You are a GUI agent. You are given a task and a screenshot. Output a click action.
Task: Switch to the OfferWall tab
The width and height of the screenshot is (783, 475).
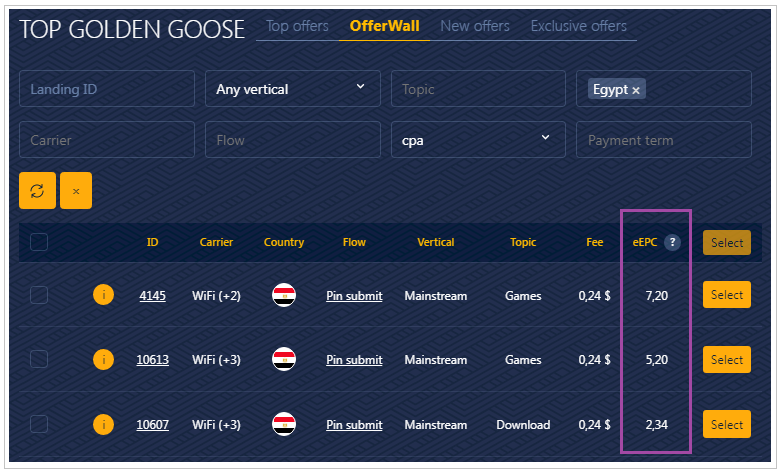(x=385, y=26)
